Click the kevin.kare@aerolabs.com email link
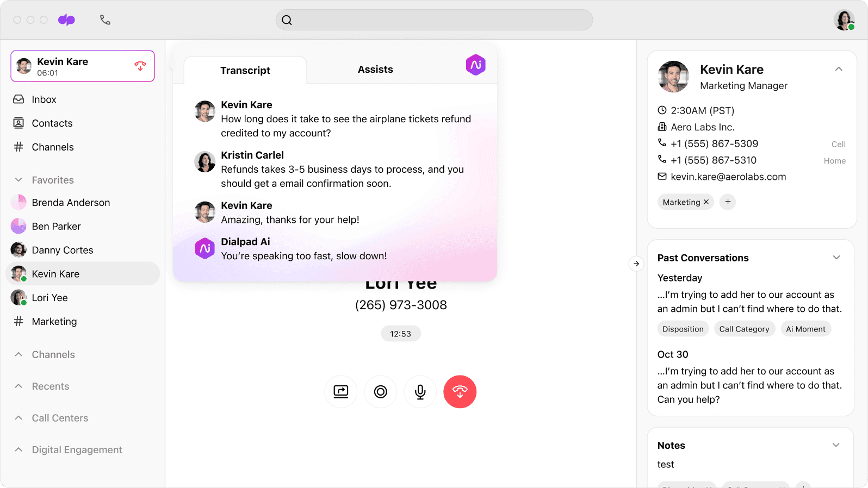The height and width of the screenshot is (488, 868). pyautogui.click(x=728, y=177)
